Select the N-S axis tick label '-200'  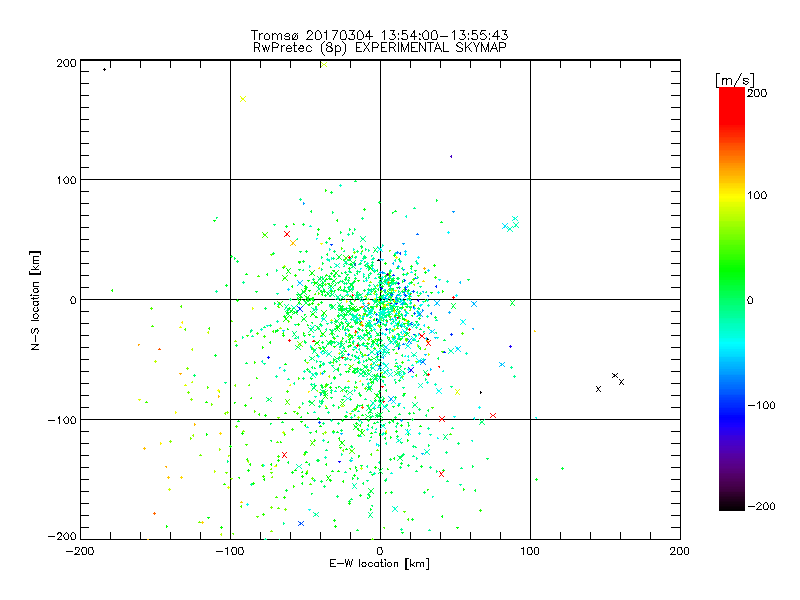click(62, 536)
